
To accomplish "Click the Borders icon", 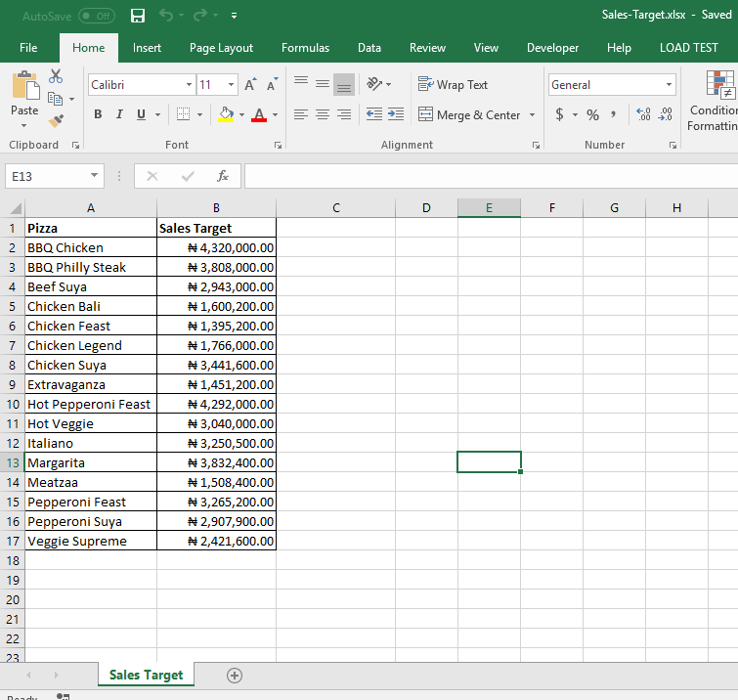I will tap(183, 114).
